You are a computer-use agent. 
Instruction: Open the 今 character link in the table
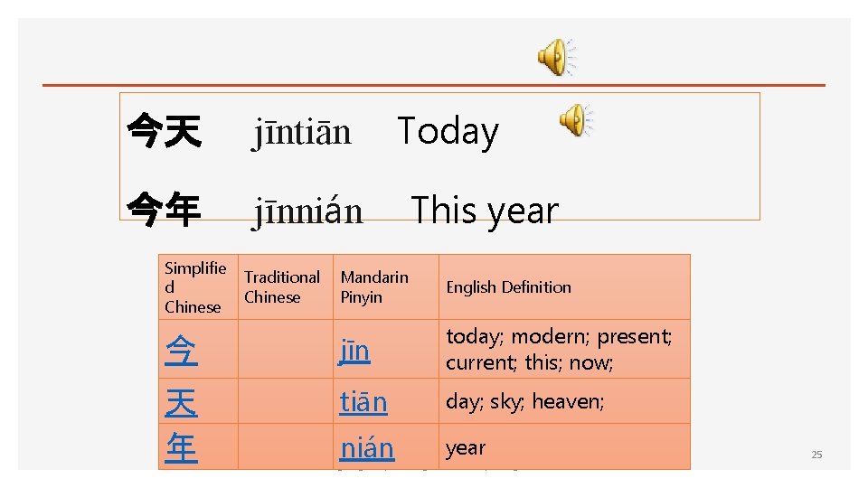point(181,351)
